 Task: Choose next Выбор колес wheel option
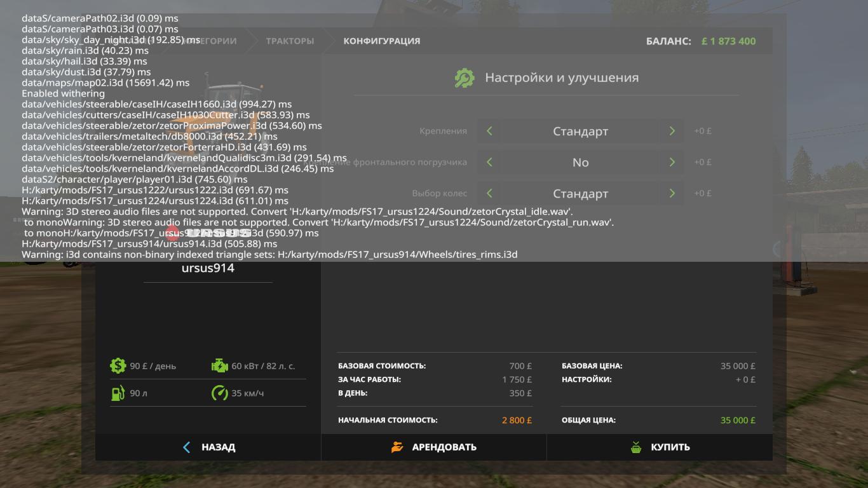click(x=672, y=193)
